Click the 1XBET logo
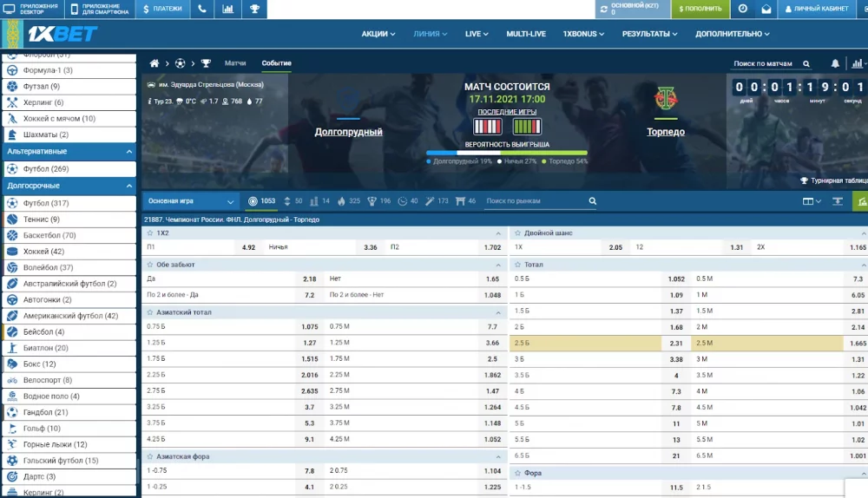868x498 pixels. pos(62,35)
